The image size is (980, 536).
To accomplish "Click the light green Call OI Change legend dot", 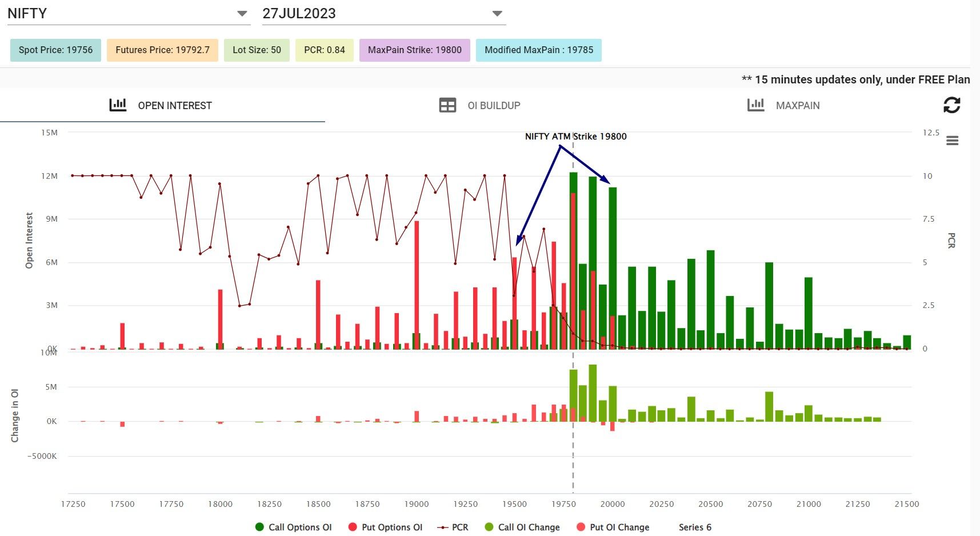I will click(x=489, y=527).
